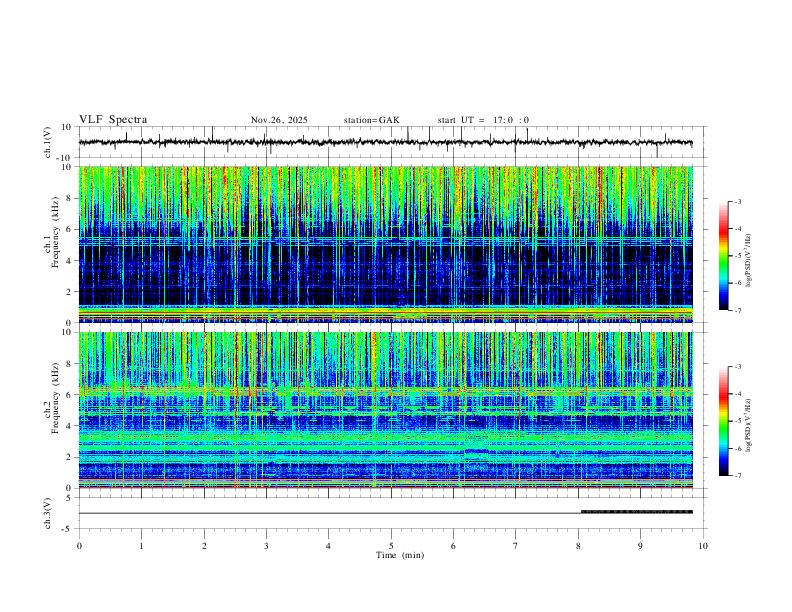Click the 'VLF Spectra' title text
Viewport: 792px width, 612px height.
113,120
